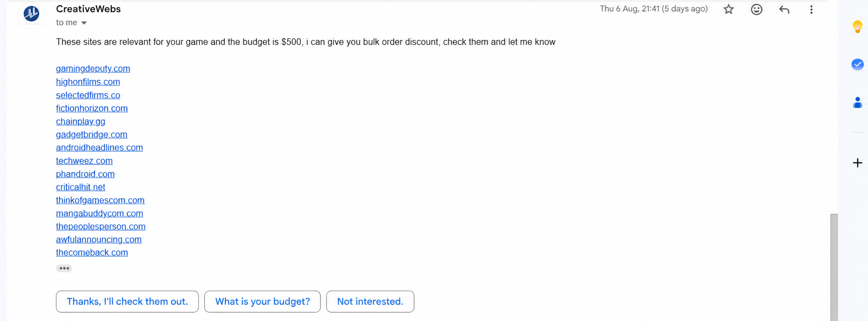Viewport: 868px width, 321px height.
Task: Open the chainplay.gg link
Action: 80,122
